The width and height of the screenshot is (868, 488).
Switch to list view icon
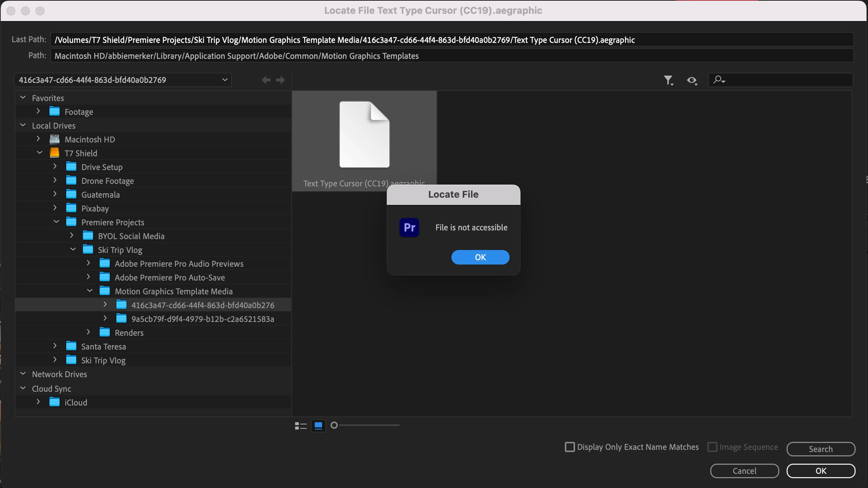coord(301,426)
